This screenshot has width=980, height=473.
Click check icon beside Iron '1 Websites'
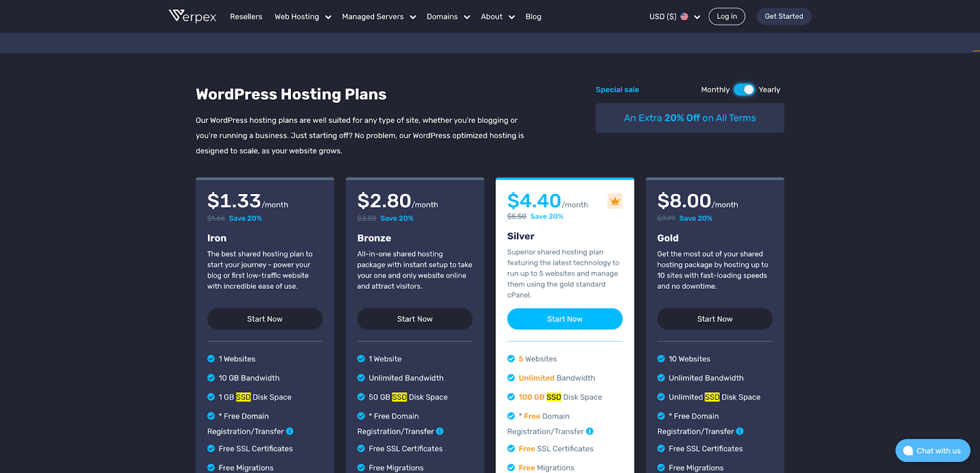click(x=211, y=359)
